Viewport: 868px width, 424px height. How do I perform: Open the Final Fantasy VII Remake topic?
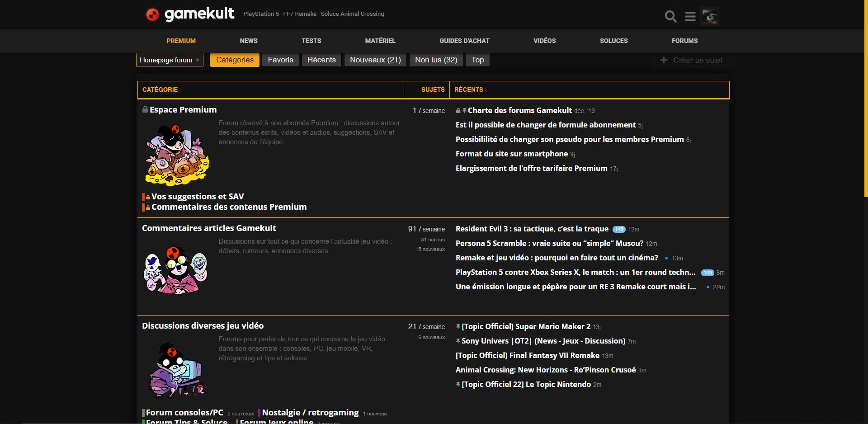[x=528, y=355]
